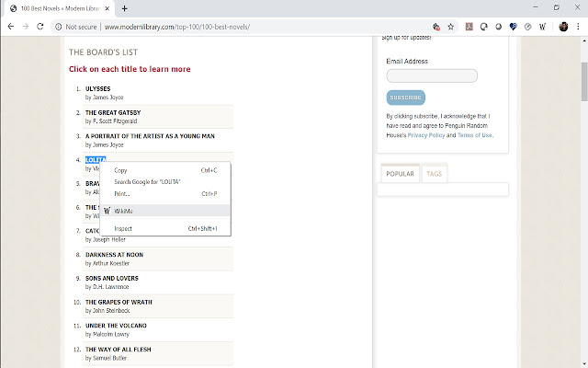The height and width of the screenshot is (368, 588).
Task: Click author text "by John Steinbeck"
Action: click(107, 311)
